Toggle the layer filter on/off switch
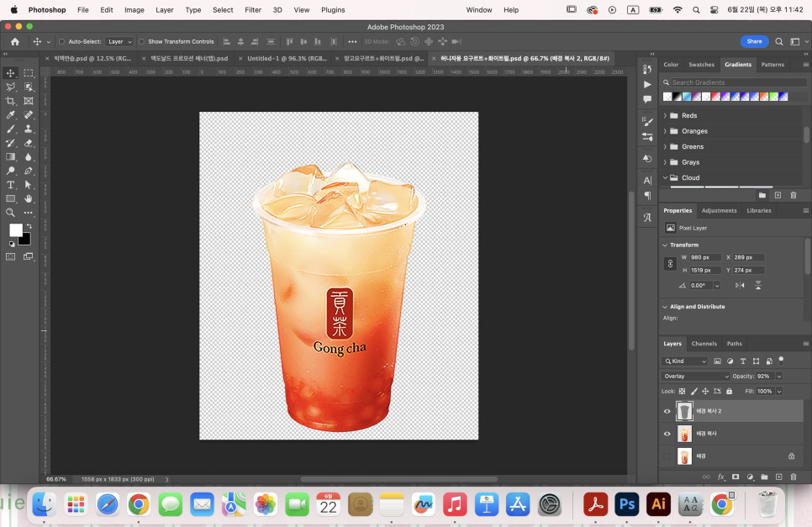The height and width of the screenshot is (527, 812). (x=781, y=361)
